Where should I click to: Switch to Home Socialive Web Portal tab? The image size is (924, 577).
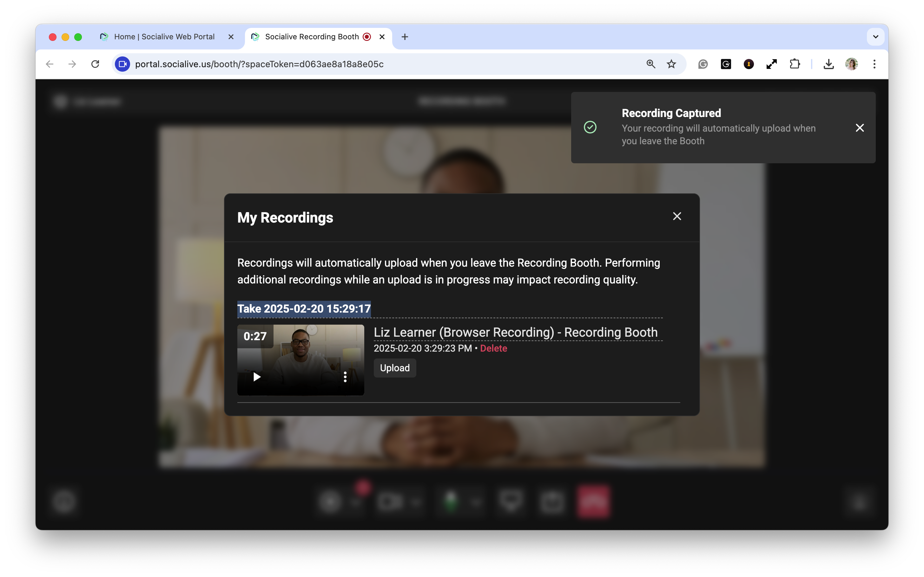point(164,37)
